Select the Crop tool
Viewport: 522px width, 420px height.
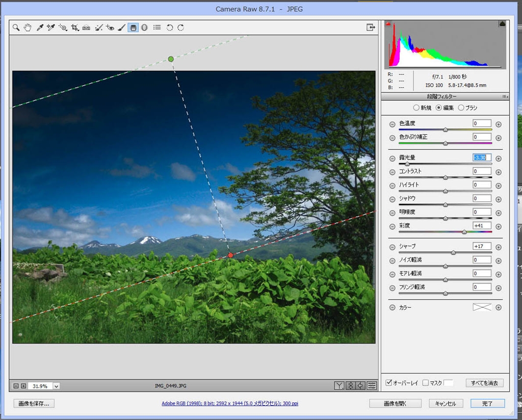point(75,28)
